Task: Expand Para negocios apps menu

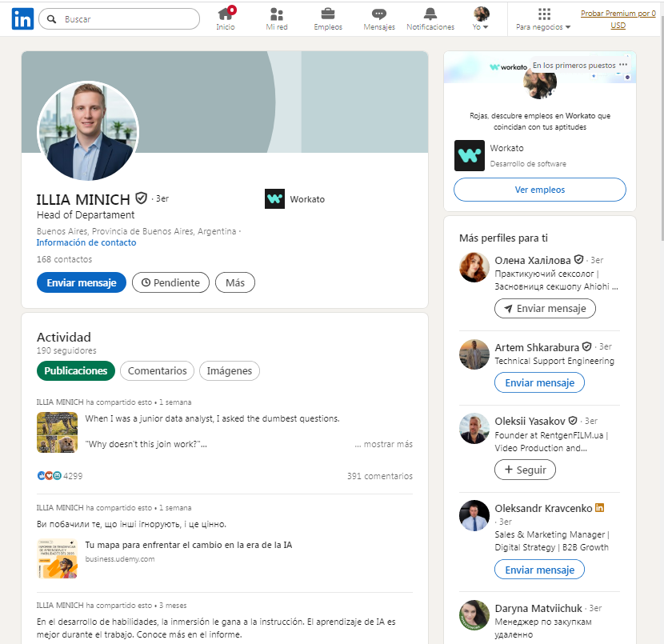Action: coord(543,19)
